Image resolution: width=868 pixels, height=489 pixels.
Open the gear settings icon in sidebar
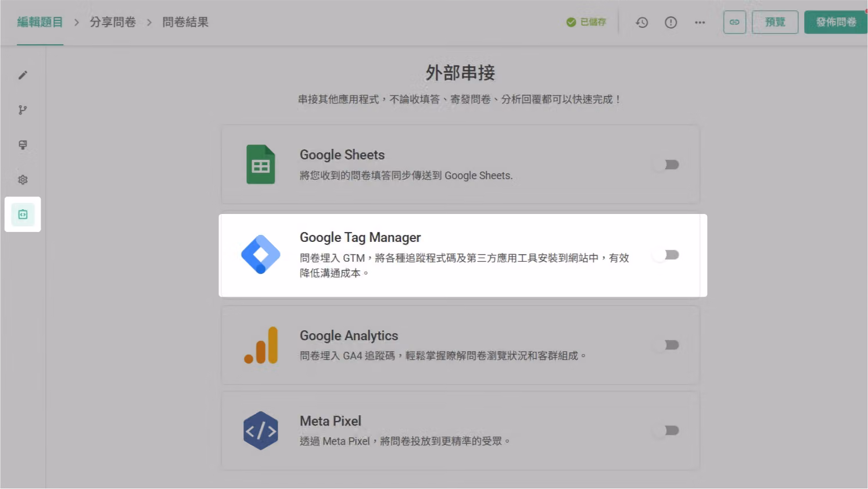click(23, 180)
